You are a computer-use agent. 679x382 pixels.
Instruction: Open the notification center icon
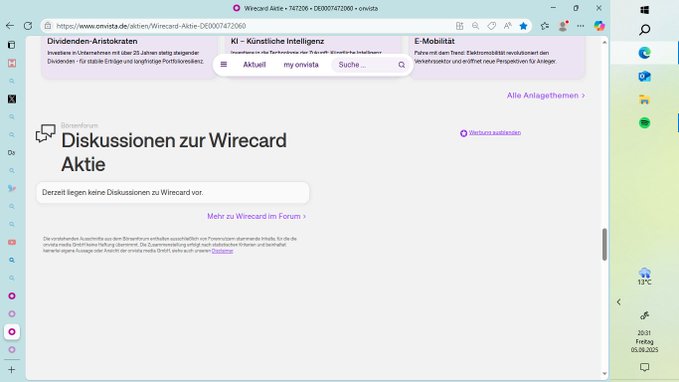(644, 367)
